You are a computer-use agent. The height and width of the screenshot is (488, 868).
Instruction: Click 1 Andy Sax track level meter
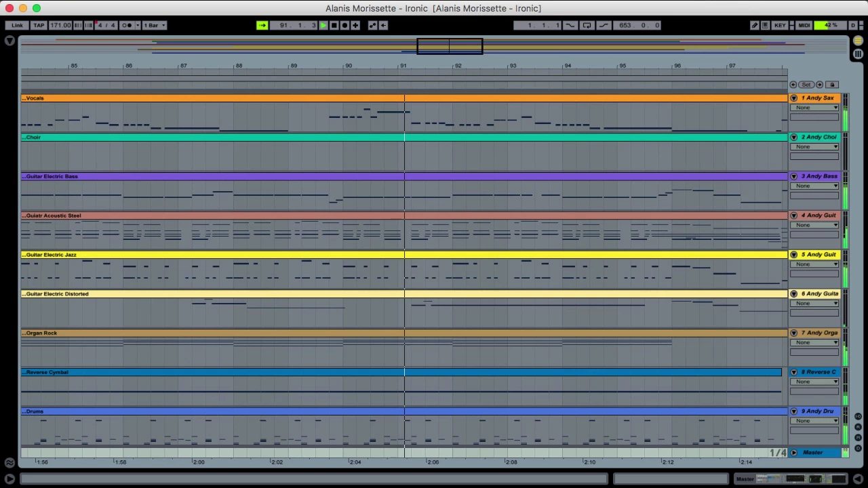click(845, 113)
